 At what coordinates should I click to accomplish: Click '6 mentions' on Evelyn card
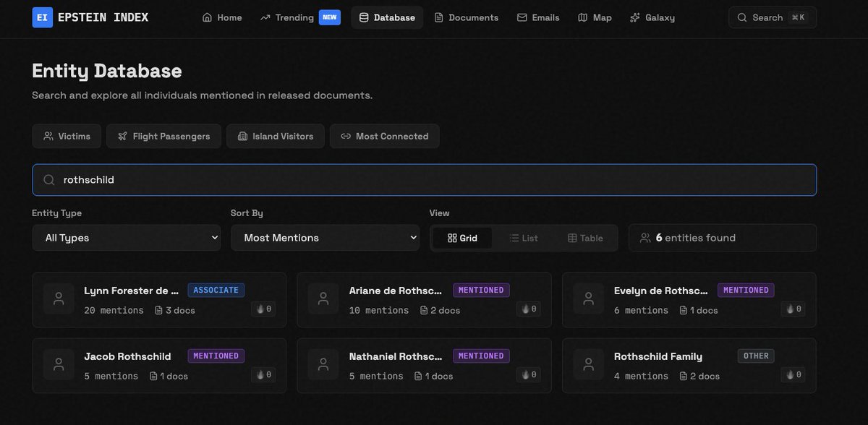[641, 310]
